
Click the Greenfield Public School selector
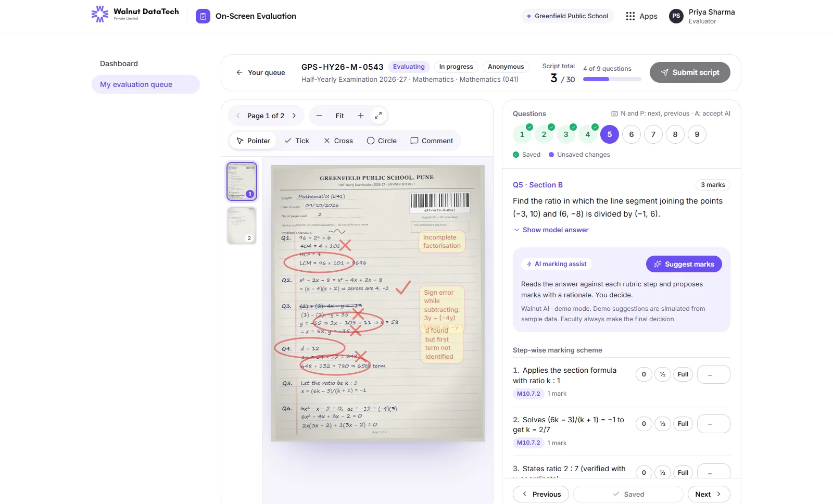(567, 16)
